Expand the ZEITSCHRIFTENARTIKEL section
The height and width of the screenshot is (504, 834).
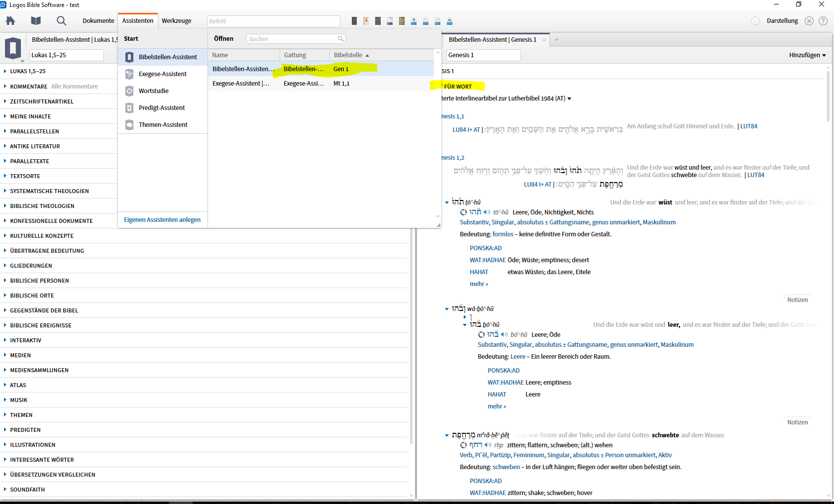coord(5,101)
